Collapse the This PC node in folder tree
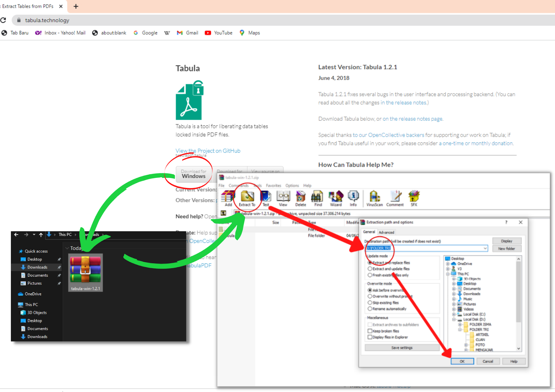This screenshot has height=392, width=555. coord(448,274)
